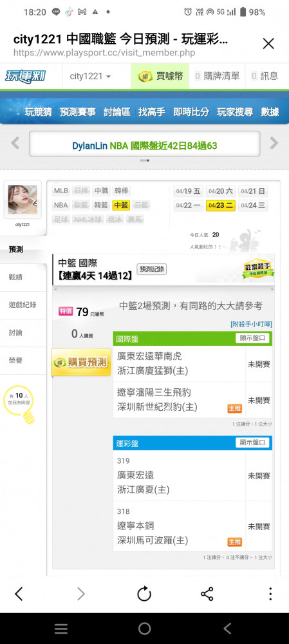Switch to the 戰績 sidebar tab

(15, 277)
